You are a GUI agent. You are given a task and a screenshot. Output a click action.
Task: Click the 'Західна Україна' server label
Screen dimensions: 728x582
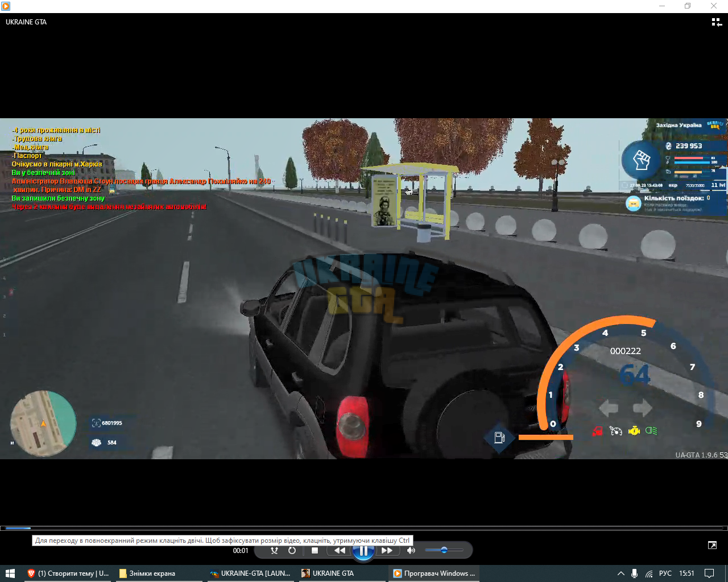[x=679, y=126]
